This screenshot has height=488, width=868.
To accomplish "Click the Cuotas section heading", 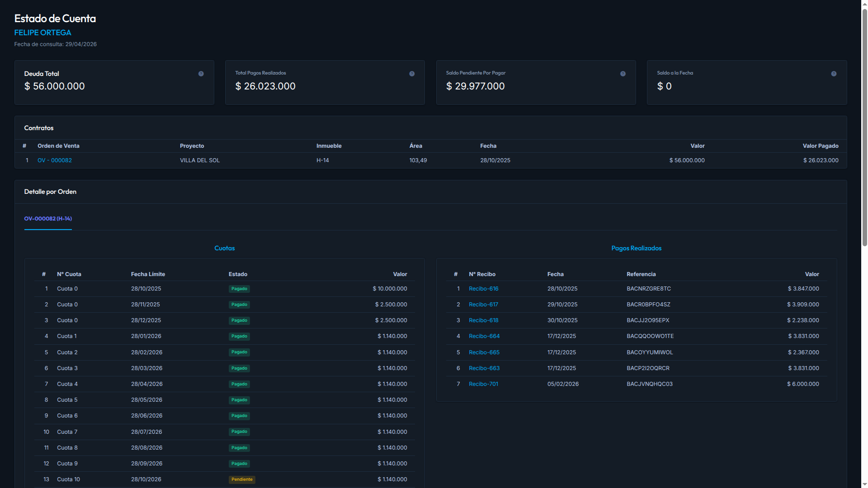I will [224, 248].
